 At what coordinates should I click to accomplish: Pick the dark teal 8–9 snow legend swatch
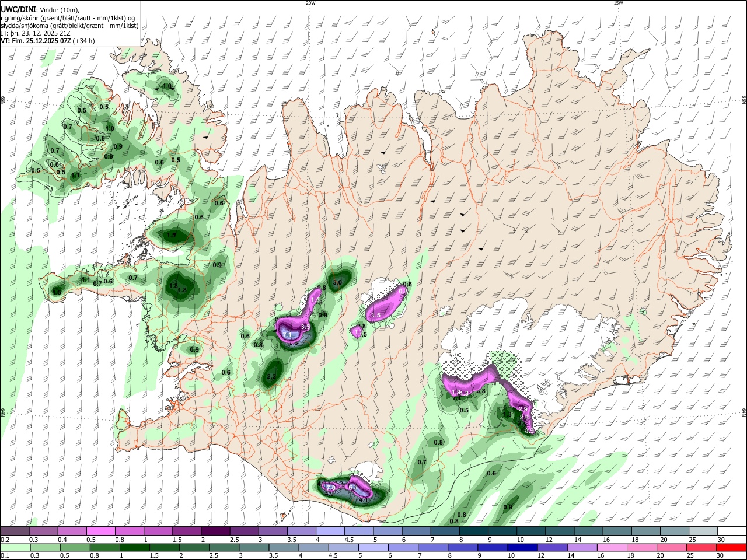coord(473,531)
